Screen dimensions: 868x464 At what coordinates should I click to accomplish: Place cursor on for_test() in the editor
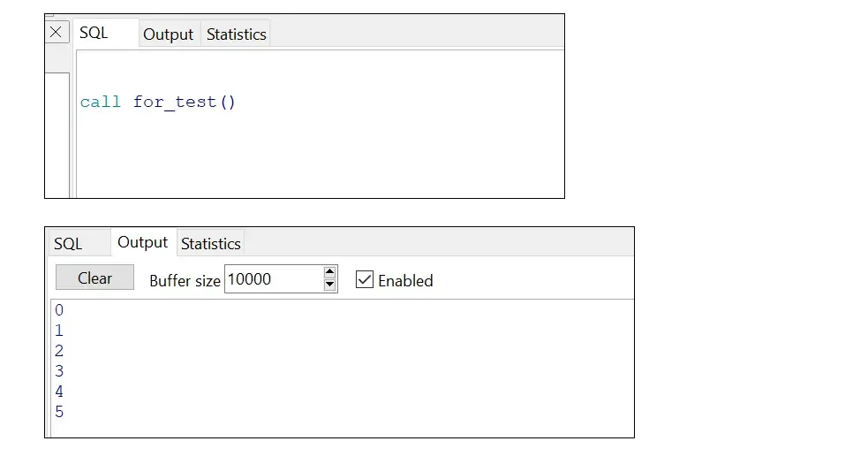(x=185, y=102)
